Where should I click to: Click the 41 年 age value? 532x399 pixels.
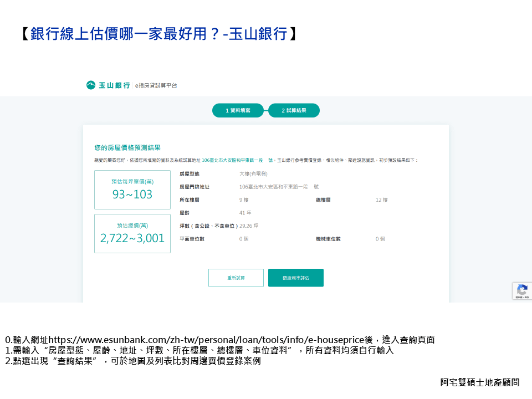[x=245, y=213]
